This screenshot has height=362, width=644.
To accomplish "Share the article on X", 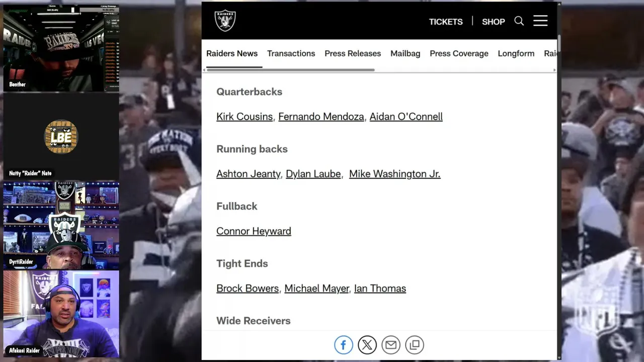I will point(367,345).
